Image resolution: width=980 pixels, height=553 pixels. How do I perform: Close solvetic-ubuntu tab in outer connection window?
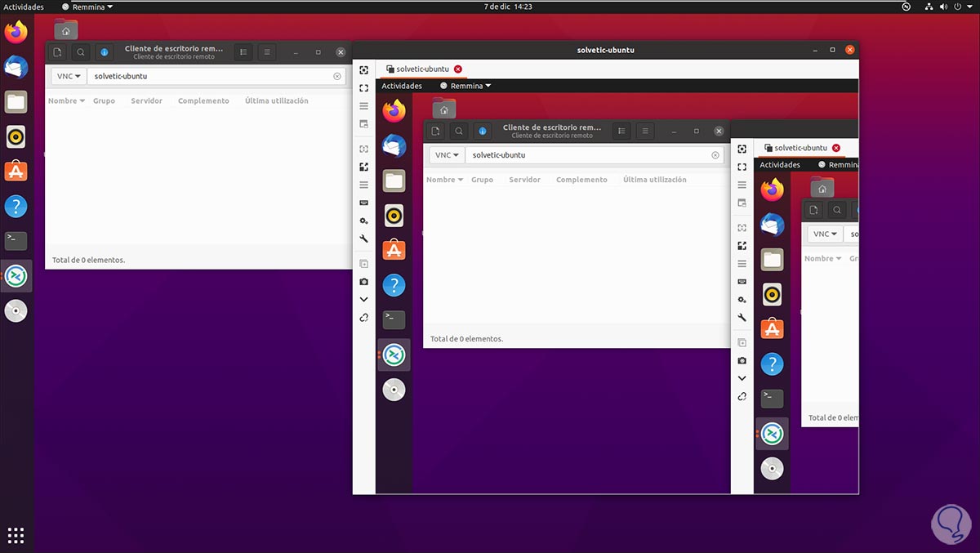coord(458,69)
